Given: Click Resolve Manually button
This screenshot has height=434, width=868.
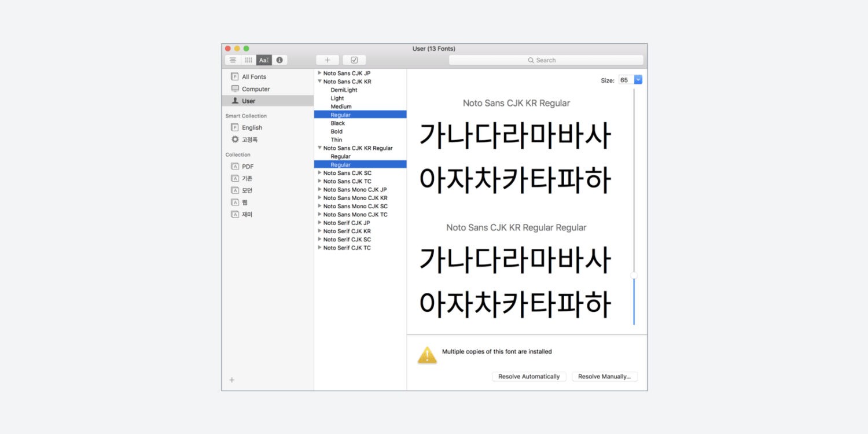Looking at the screenshot, I should 605,377.
